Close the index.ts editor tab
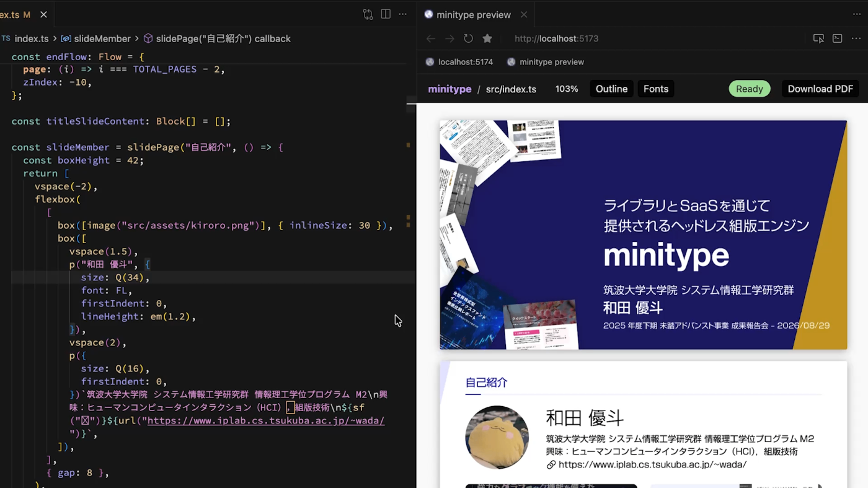The width and height of the screenshot is (868, 488). click(43, 14)
